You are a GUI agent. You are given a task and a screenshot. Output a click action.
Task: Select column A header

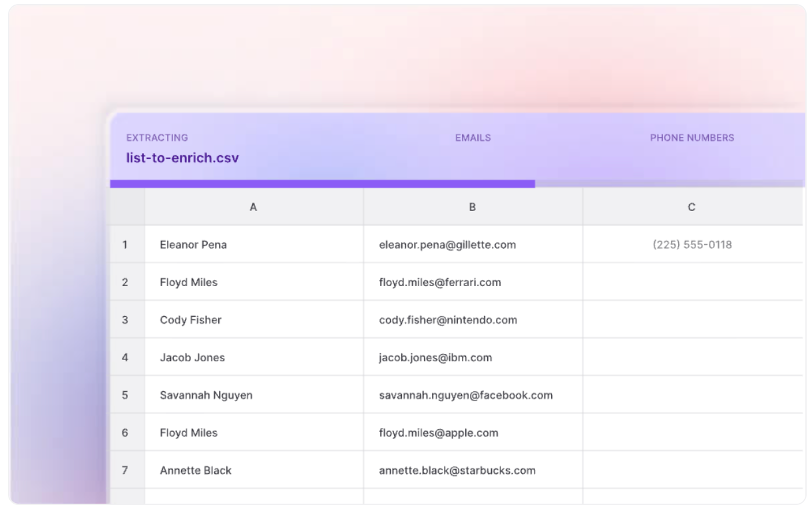[254, 207]
